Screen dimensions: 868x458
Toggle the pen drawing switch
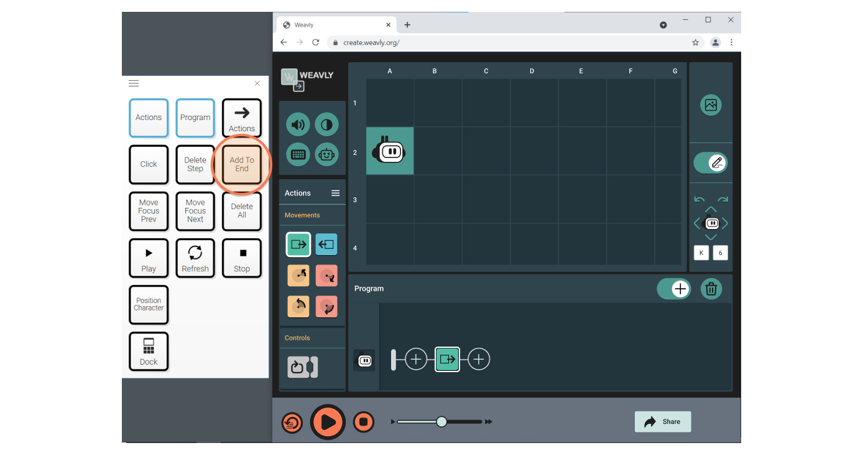click(x=711, y=162)
